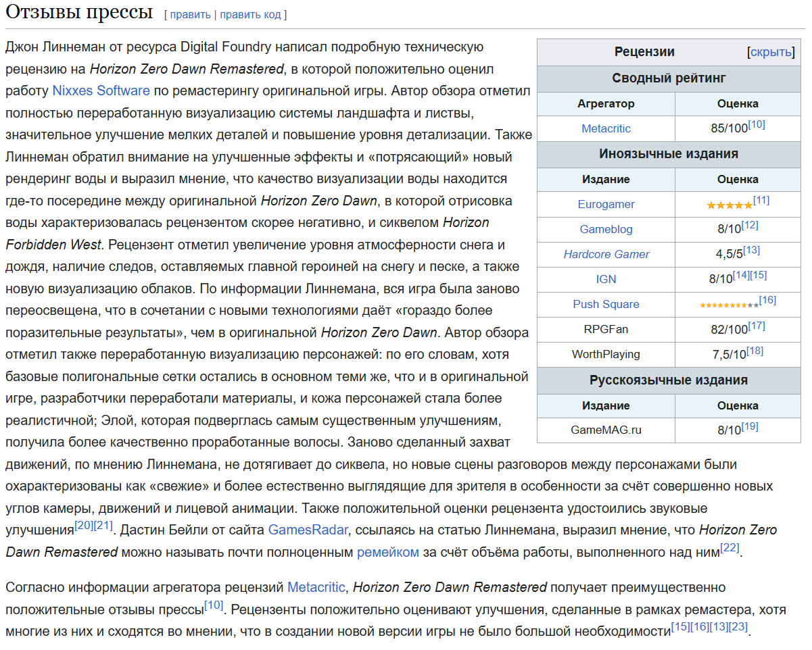This screenshot has height=650, width=812.
Task: Click the "Агрегатор" column header
Action: coord(606,104)
